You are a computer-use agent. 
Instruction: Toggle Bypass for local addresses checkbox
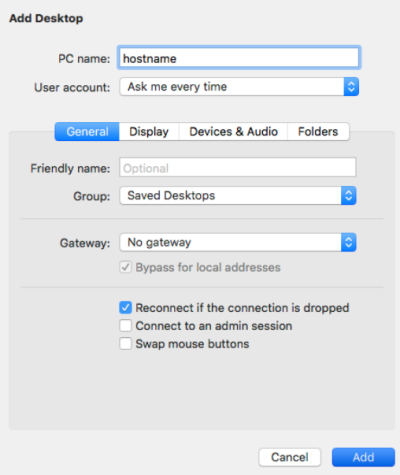point(126,267)
